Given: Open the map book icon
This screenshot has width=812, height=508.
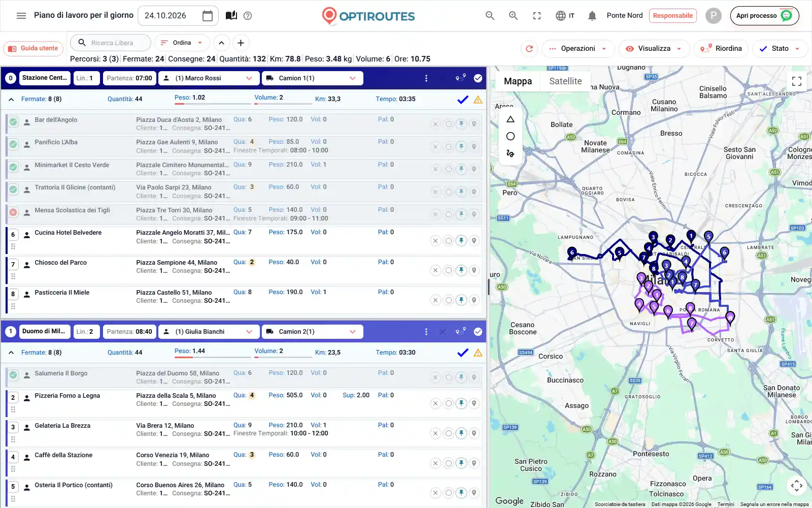Looking at the screenshot, I should 231,16.
